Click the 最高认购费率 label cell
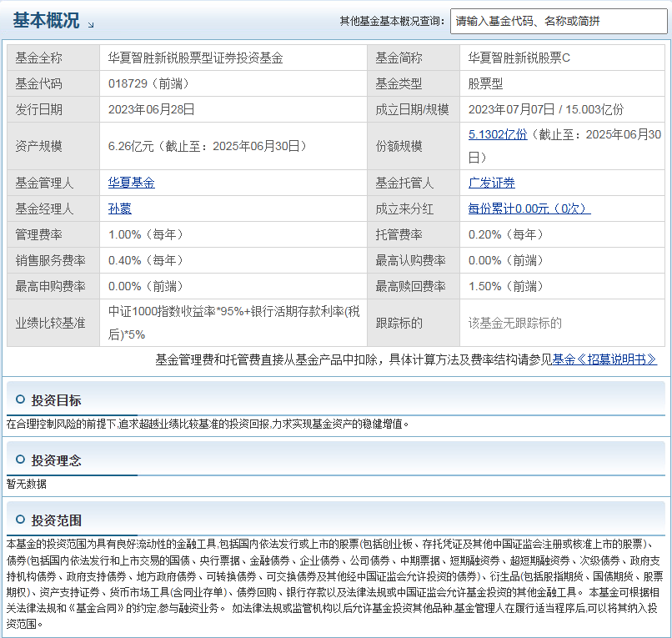The image size is (672, 638). pyautogui.click(x=414, y=260)
